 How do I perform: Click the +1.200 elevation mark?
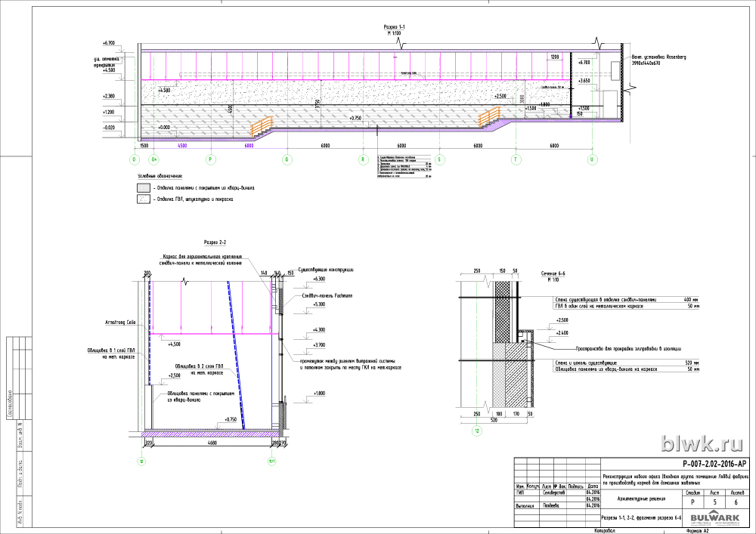click(109, 112)
